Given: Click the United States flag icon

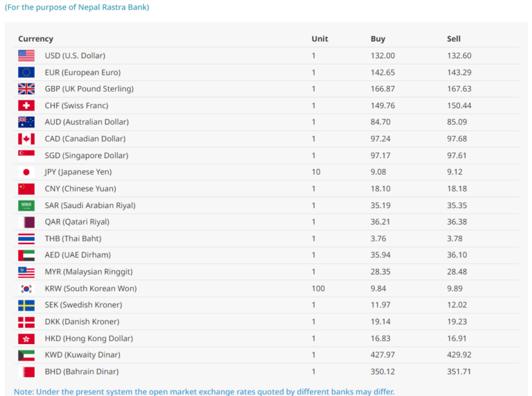Looking at the screenshot, I should tap(26, 55).
